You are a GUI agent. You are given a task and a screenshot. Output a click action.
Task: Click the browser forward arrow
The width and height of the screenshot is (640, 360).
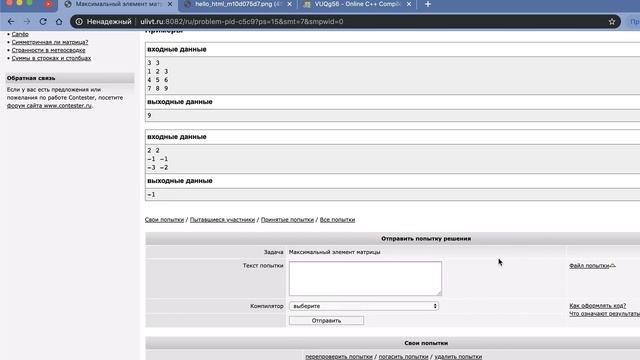click(x=27, y=22)
